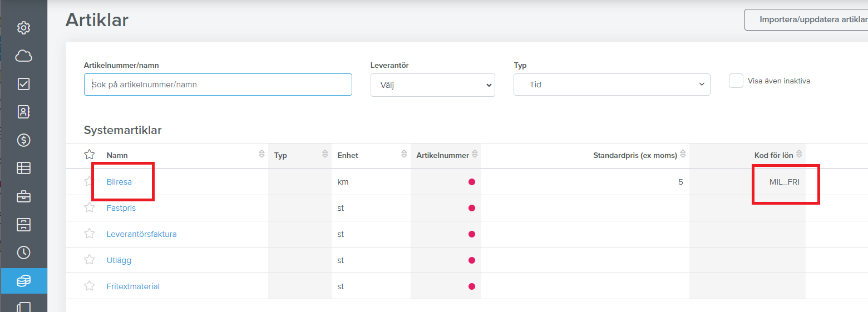
Task: Click the red Artikelnummer dot for Fastpris
Action: coord(472,208)
